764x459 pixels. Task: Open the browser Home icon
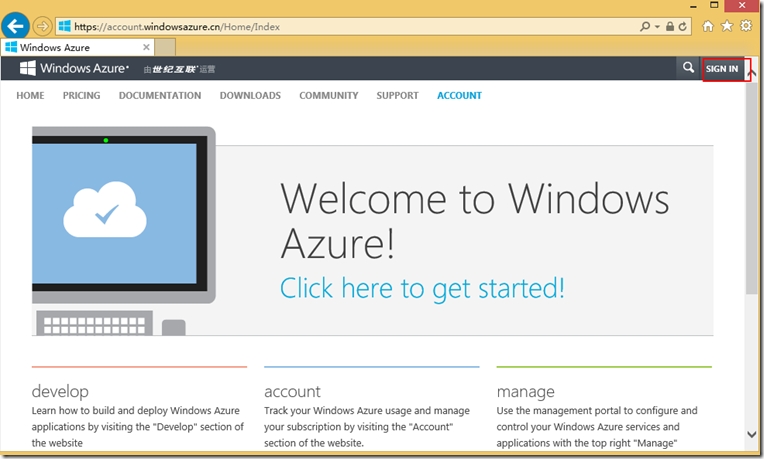(707, 26)
